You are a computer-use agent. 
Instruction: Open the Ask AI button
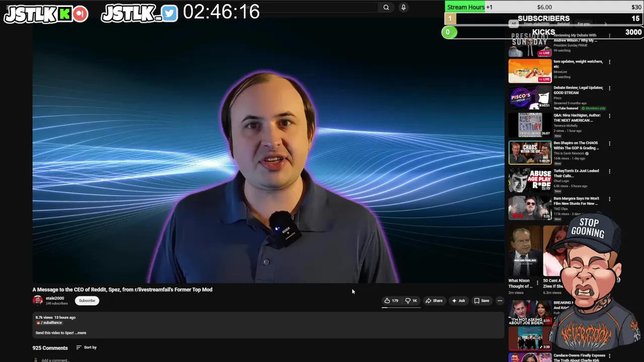458,301
